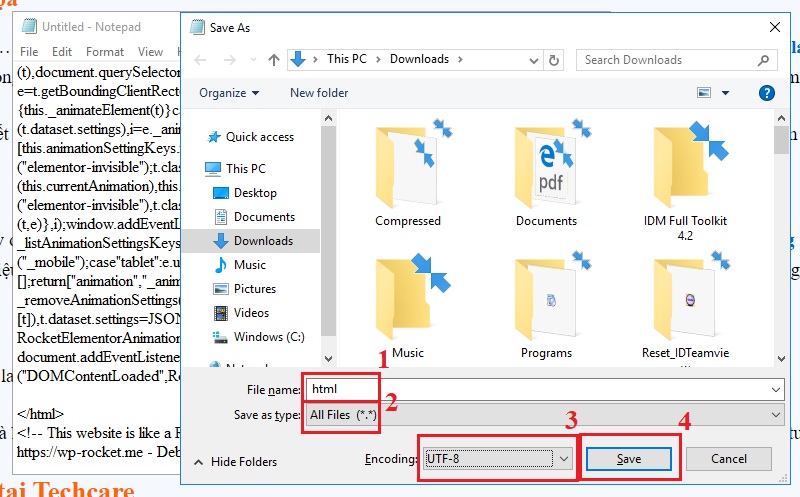Go up one folder level
Viewport: 800px width, 497px height.
coord(274,60)
